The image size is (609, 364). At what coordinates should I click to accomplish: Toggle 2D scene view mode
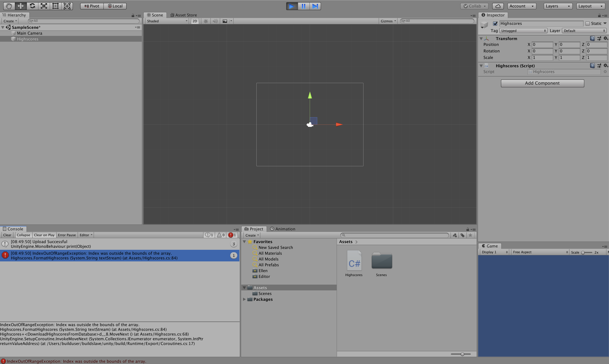[x=195, y=21]
